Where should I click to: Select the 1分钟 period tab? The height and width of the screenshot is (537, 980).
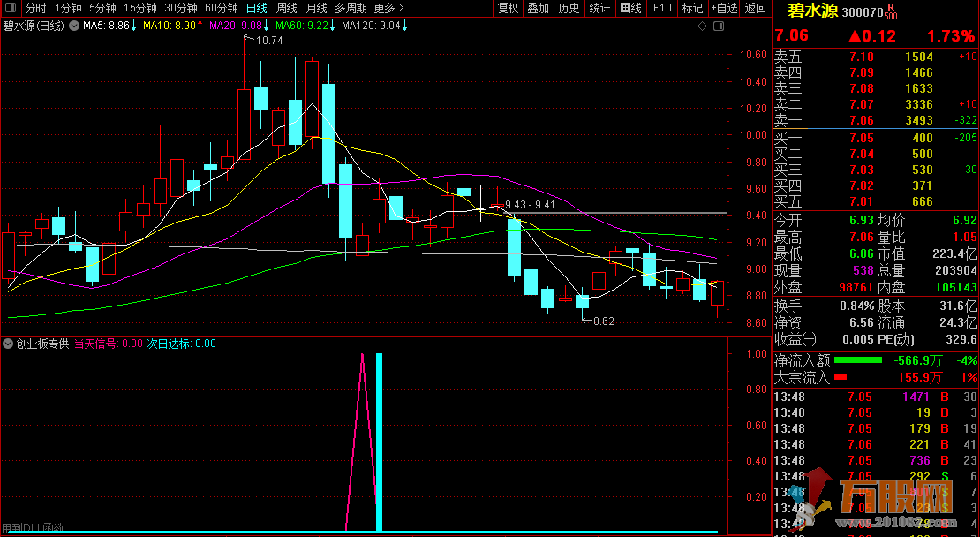(x=68, y=8)
